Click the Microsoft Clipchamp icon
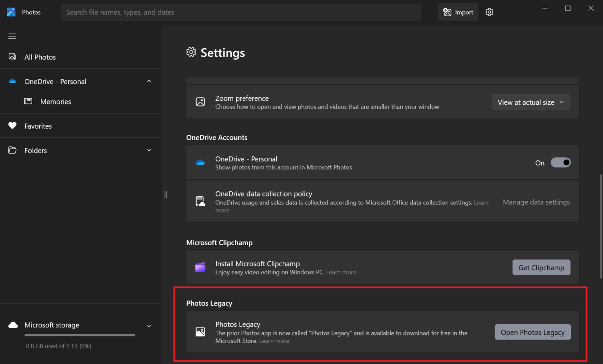This screenshot has height=364, width=603. pyautogui.click(x=200, y=267)
